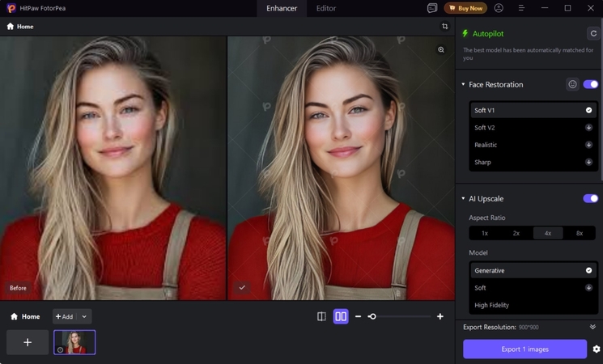Expand Export Resolution details chevron
Image resolution: width=603 pixels, height=364 pixels.
pyautogui.click(x=592, y=327)
